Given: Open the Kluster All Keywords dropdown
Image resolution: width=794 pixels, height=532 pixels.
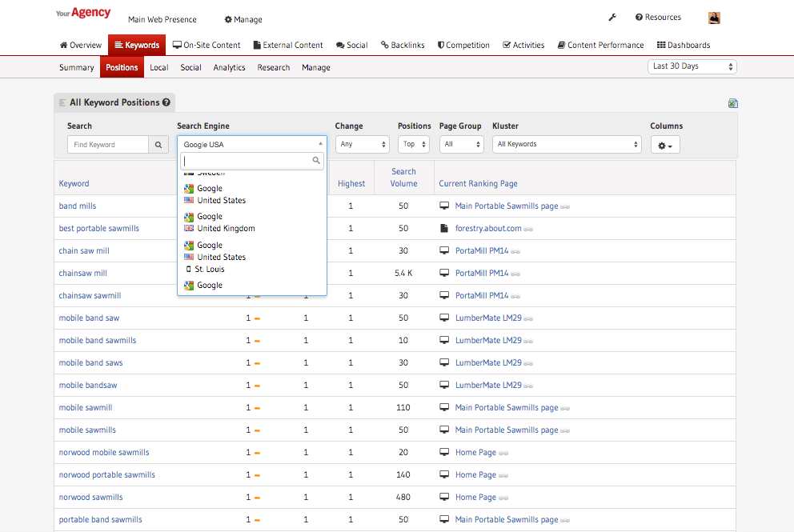Looking at the screenshot, I should point(567,145).
